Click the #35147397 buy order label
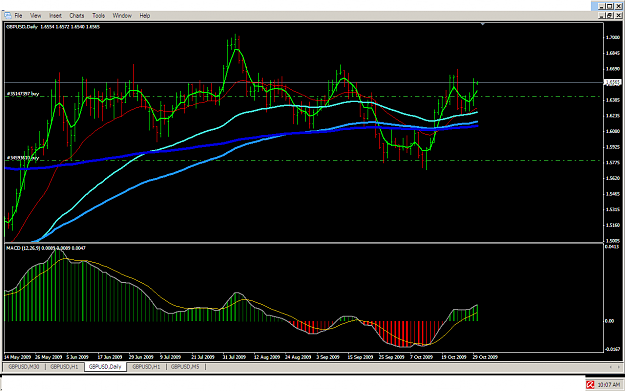Viewport: 625px width, 391px height. [23, 94]
